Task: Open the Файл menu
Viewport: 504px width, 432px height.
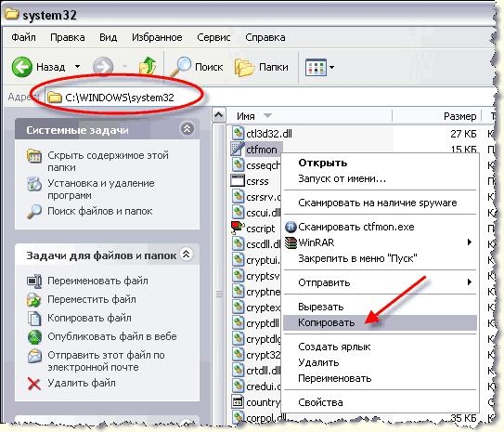Action: [23, 37]
